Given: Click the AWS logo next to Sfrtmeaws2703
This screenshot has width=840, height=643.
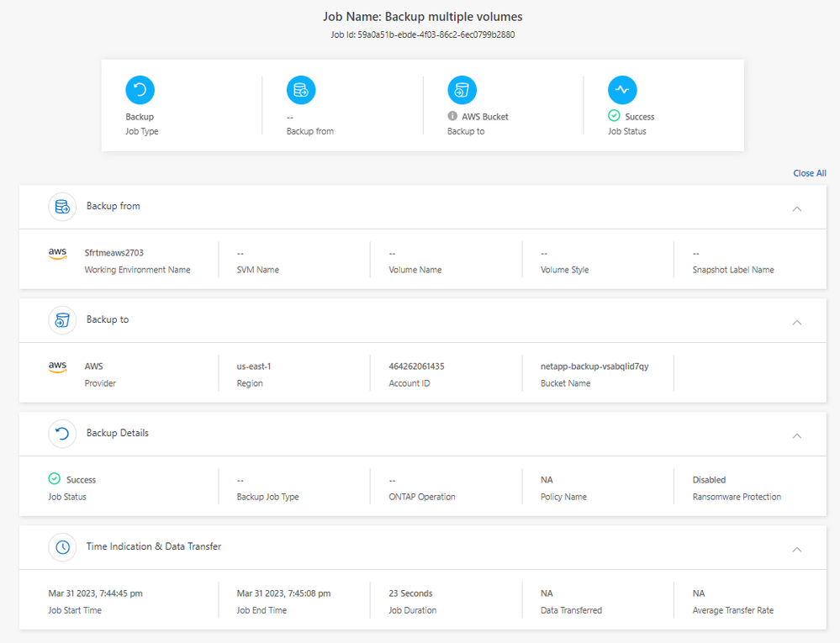Looking at the screenshot, I should 57,253.
